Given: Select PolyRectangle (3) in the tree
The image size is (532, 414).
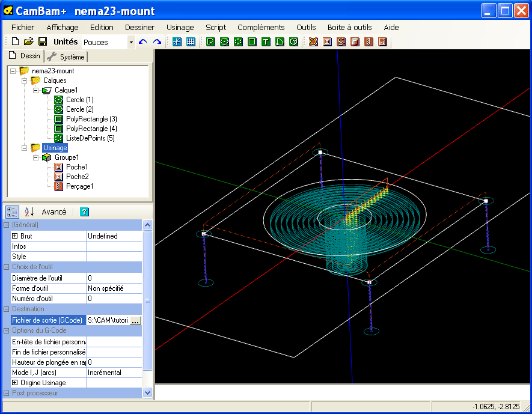Looking at the screenshot, I should [x=91, y=119].
